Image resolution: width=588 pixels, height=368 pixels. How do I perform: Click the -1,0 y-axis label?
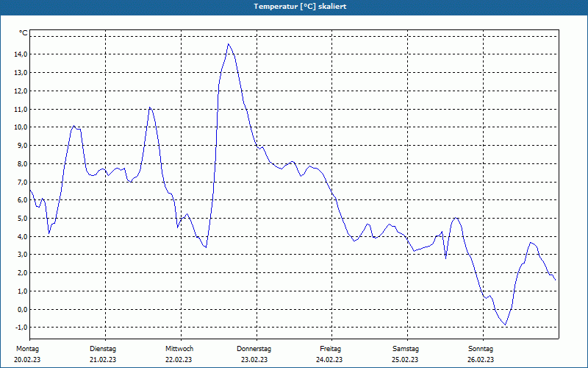pyautogui.click(x=21, y=327)
